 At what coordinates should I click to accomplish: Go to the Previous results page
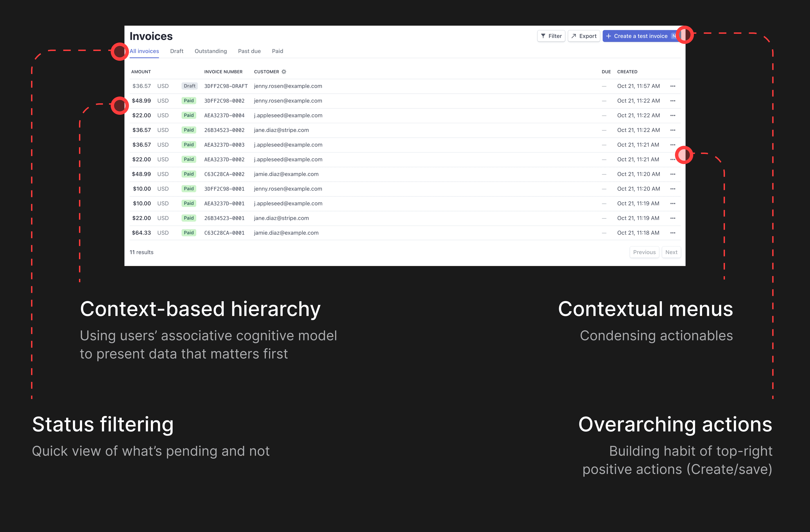[644, 252]
